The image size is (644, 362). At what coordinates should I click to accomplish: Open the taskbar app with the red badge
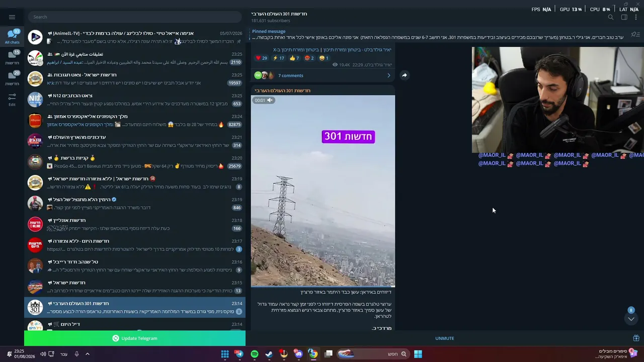284,354
